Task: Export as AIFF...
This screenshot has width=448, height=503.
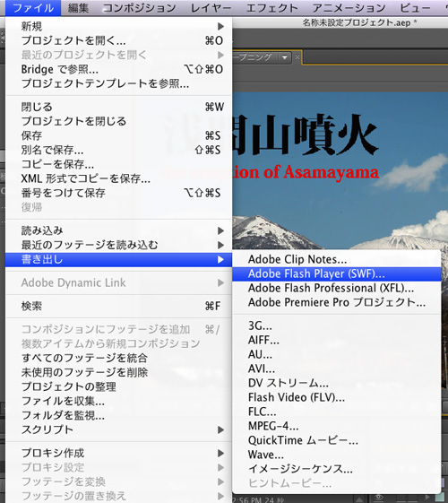Action: [337, 340]
